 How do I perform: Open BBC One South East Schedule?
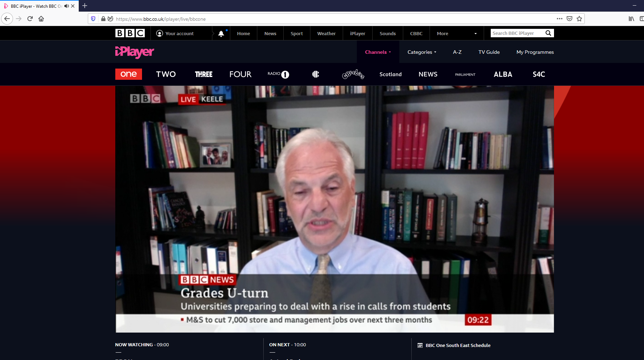[x=458, y=345]
